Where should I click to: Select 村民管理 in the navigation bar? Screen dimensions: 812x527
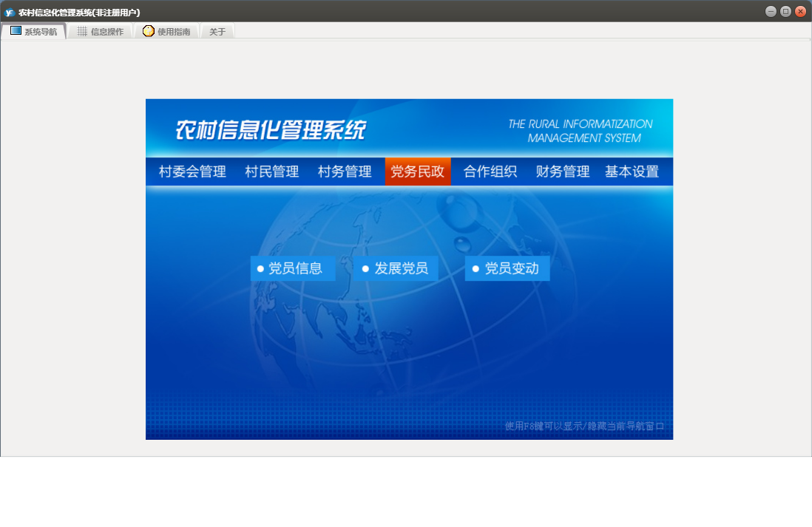(x=271, y=171)
